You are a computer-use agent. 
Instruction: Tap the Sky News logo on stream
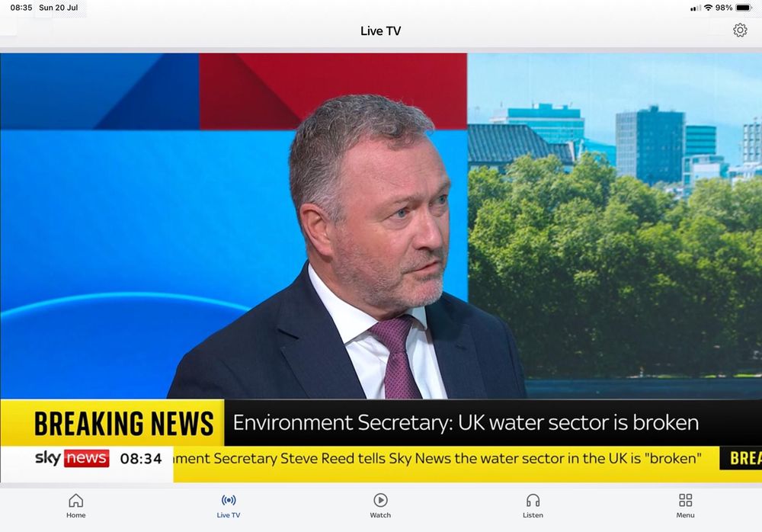(x=72, y=458)
